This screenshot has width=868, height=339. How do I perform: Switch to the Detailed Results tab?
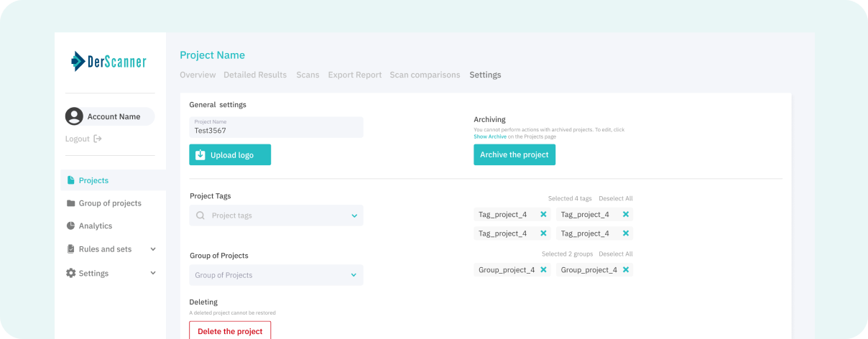coord(254,75)
